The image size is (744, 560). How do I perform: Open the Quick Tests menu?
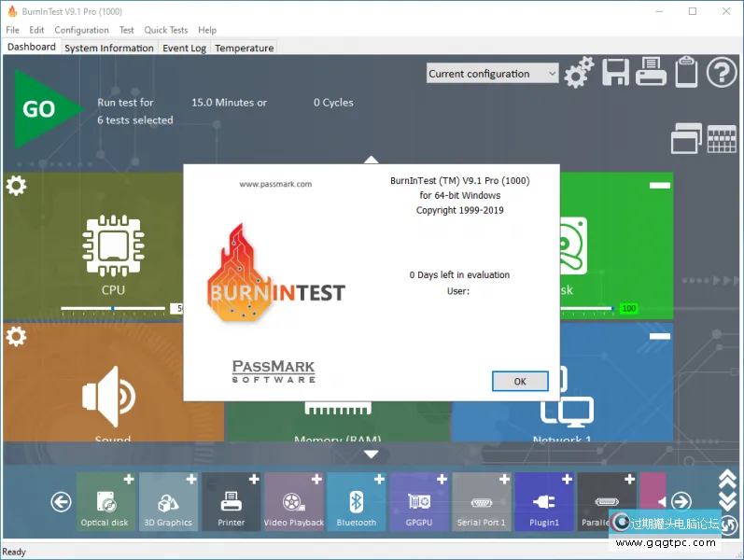[166, 30]
